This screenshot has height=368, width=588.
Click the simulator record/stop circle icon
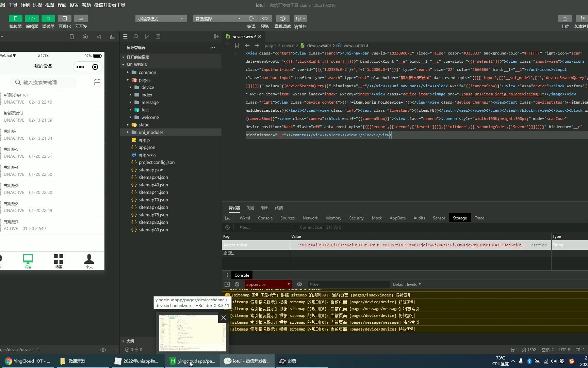tap(85, 37)
